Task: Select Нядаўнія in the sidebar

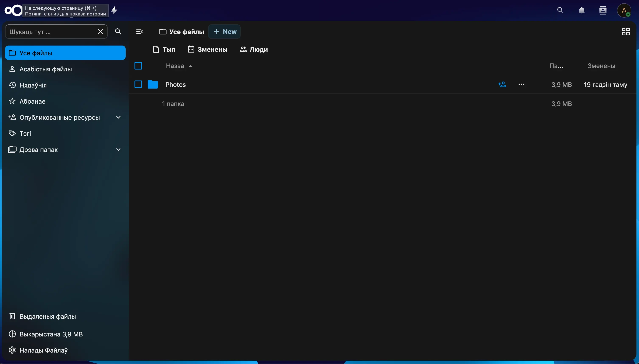Action: [x=33, y=85]
